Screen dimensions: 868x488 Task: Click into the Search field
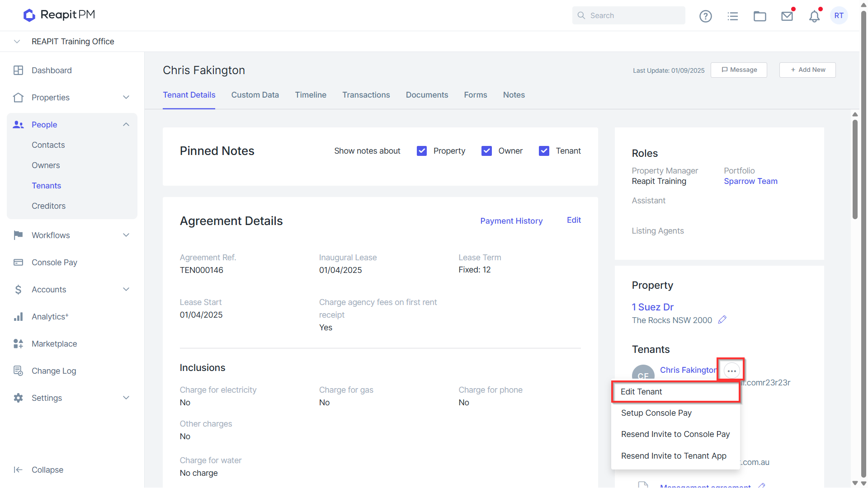click(628, 15)
